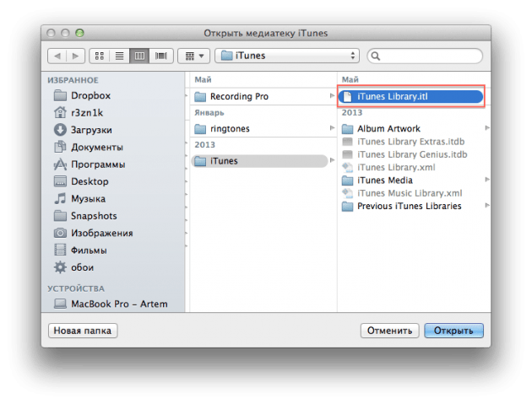This screenshot has width=532, height=404.
Task: Click iTunes Music Library.xml file
Action: click(x=411, y=193)
